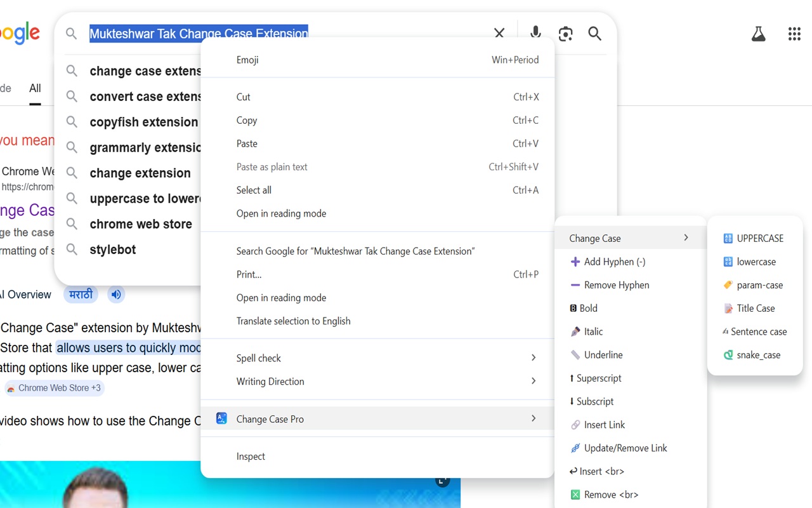The height and width of the screenshot is (508, 812).
Task: Open Search Labs flask icon
Action: (x=759, y=34)
